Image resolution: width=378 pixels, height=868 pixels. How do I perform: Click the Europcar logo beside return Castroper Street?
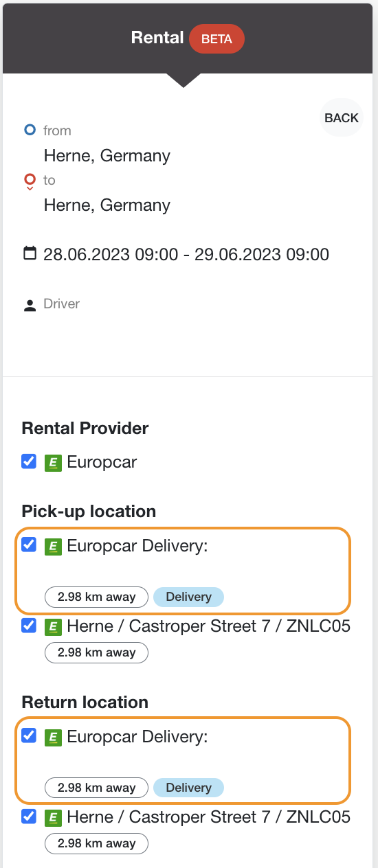[x=54, y=818]
